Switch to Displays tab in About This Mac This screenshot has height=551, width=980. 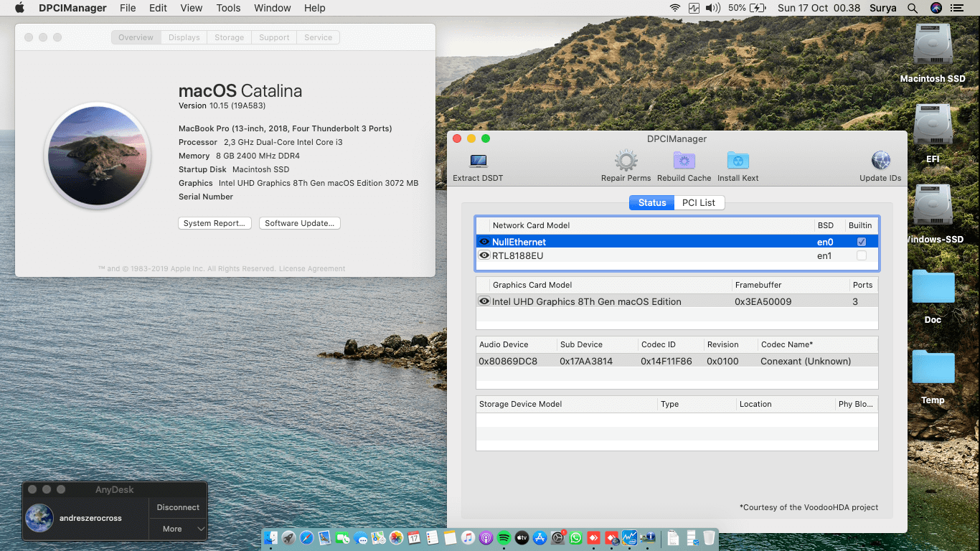184,37
